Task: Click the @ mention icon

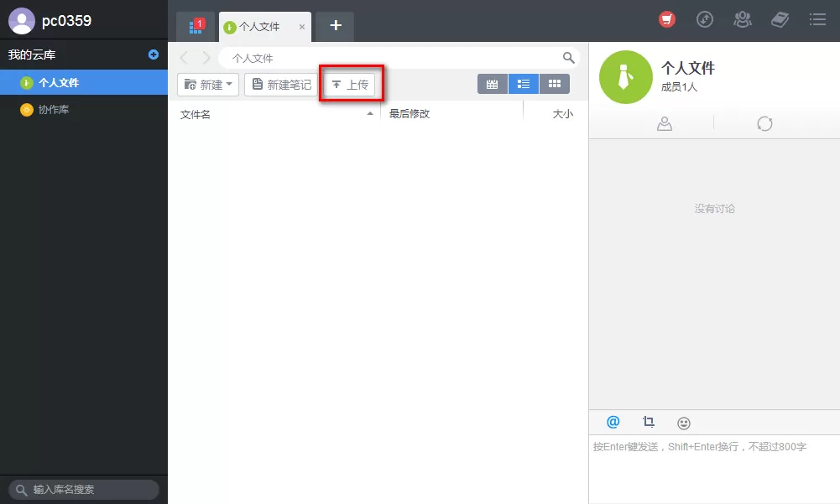Action: (x=613, y=422)
